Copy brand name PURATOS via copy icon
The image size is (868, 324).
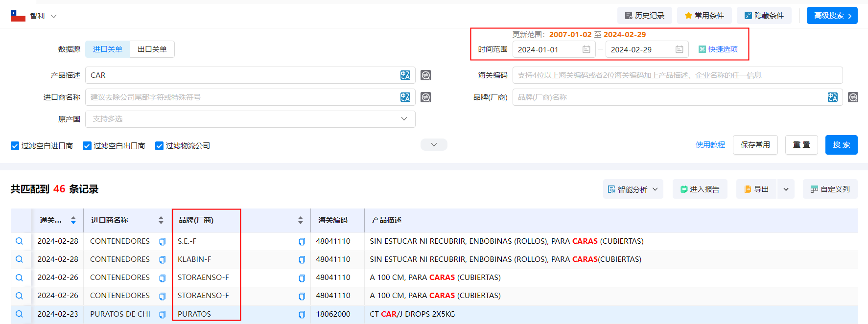[302, 314]
